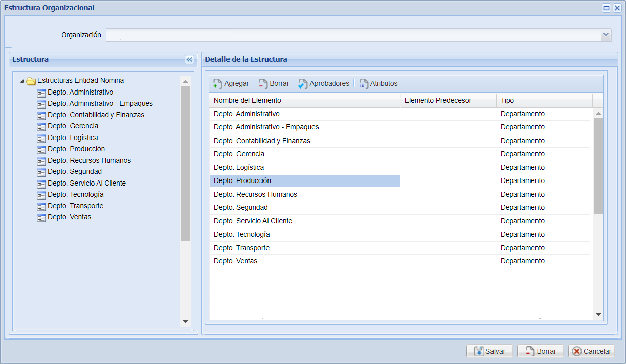Sort by the Nombre del Elemento column header

304,100
